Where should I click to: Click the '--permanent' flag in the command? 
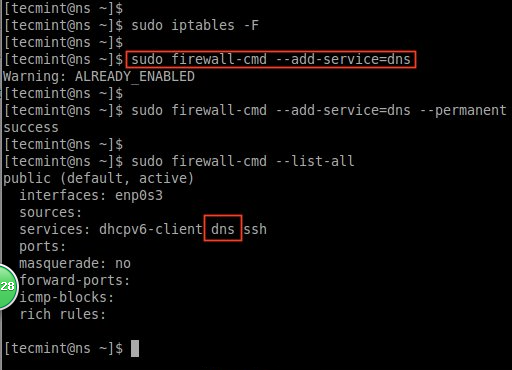point(463,110)
